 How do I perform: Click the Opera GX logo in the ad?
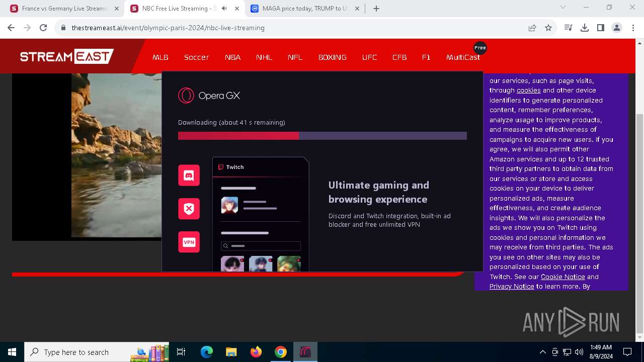tap(209, 96)
